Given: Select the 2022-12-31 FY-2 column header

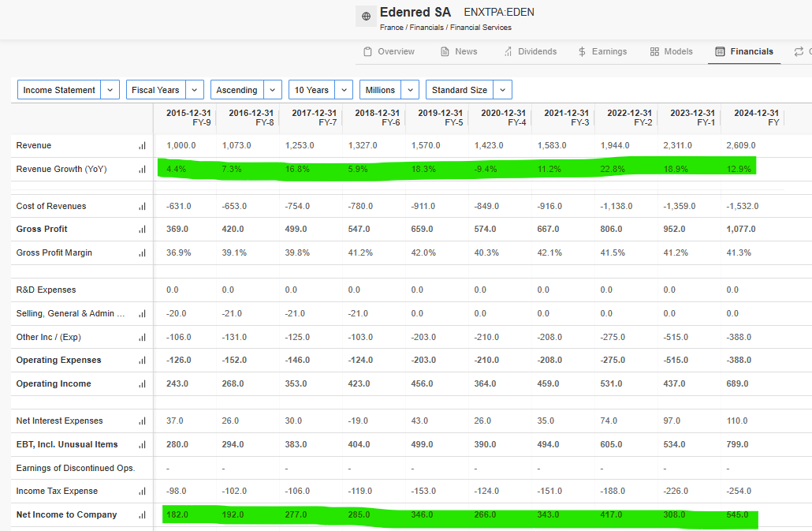Looking at the screenshot, I should coord(630,118).
